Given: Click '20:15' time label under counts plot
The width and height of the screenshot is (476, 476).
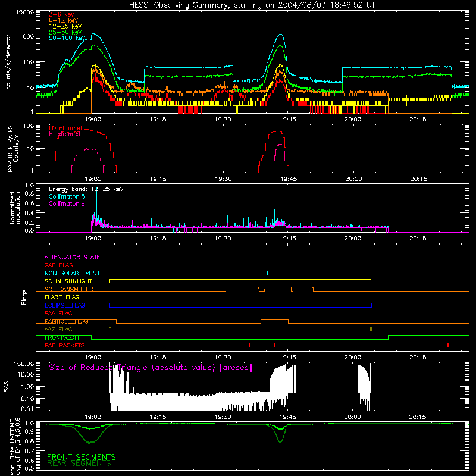Looking at the screenshot, I should (418, 120).
